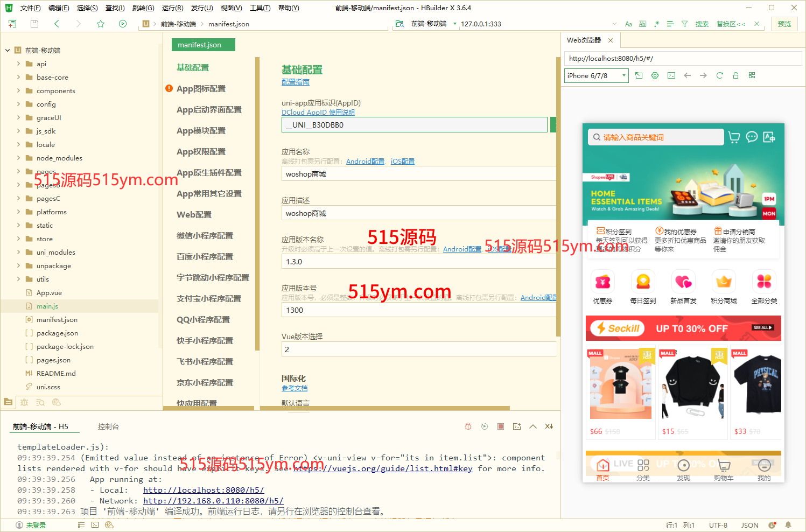Viewport: 806px width, 532px height.
Task: Open browser devtools console icon
Action: [671, 75]
